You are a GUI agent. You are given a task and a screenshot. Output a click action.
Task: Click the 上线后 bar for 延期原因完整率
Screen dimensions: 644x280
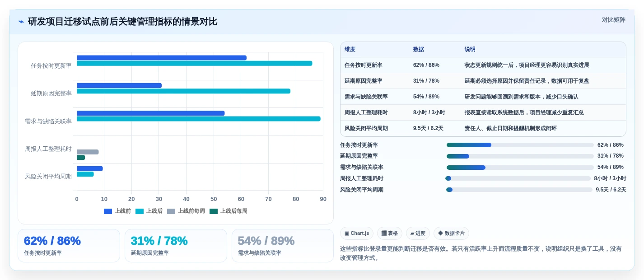click(183, 91)
